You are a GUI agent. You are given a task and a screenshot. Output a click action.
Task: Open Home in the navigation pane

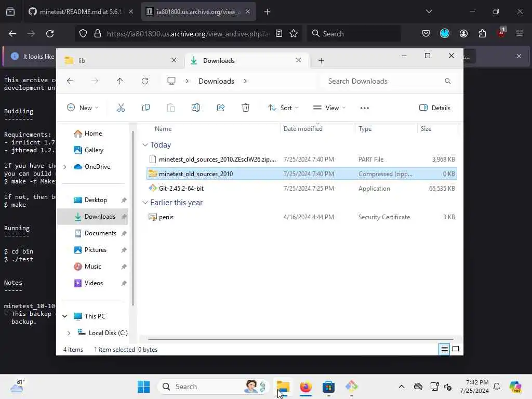(92, 134)
